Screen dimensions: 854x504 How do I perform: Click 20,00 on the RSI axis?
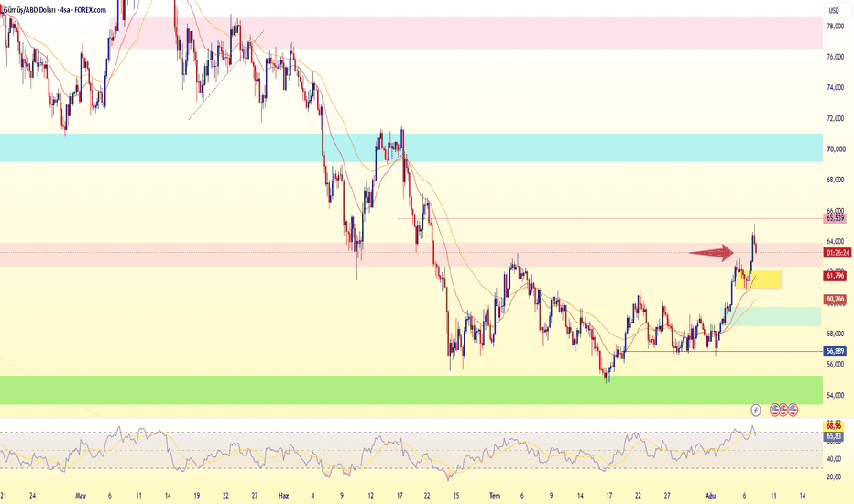click(x=834, y=477)
